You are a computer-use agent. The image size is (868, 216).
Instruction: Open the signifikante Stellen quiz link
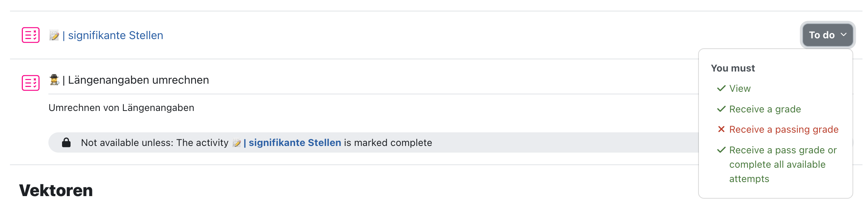pyautogui.click(x=113, y=35)
